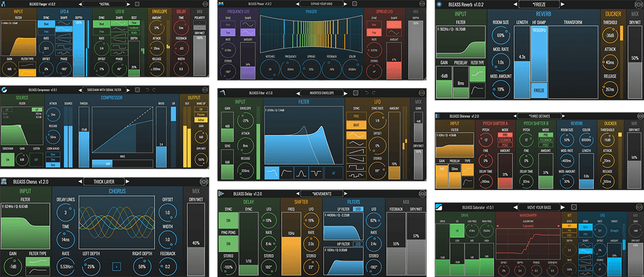Adjust the Knee slider in BLEASS Compressor
This screenshot has height=277, width=644.
coord(123,164)
